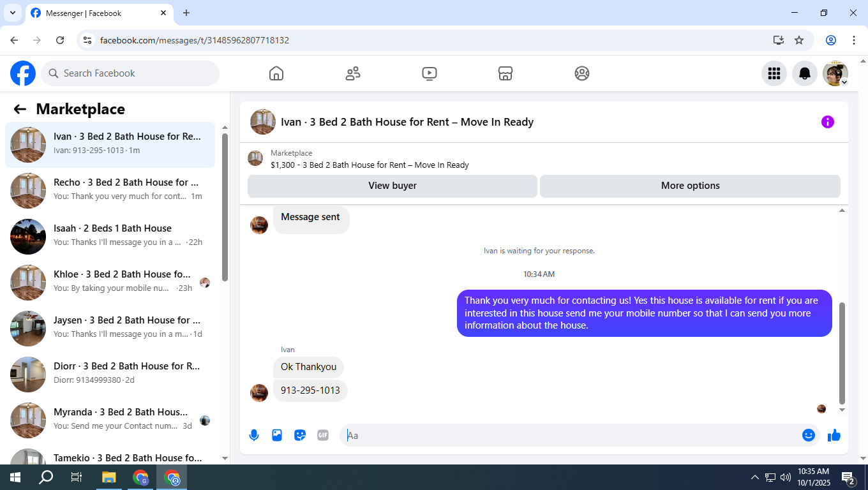Viewport: 868px width, 490px height.
Task: Click the back arrow beside Marketplace
Action: tap(20, 109)
